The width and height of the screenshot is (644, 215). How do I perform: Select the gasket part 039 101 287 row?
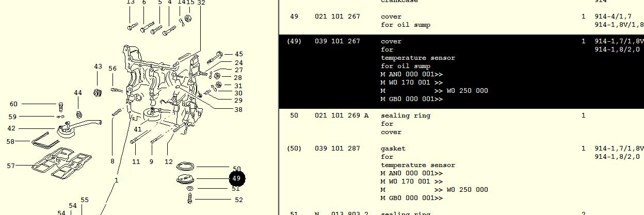tap(337, 148)
